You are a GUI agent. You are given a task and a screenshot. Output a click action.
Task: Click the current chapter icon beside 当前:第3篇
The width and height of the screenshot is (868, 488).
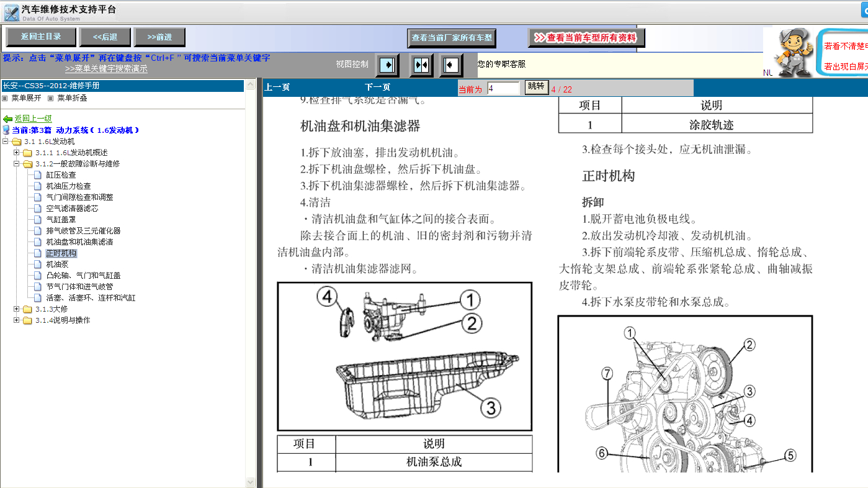6,130
